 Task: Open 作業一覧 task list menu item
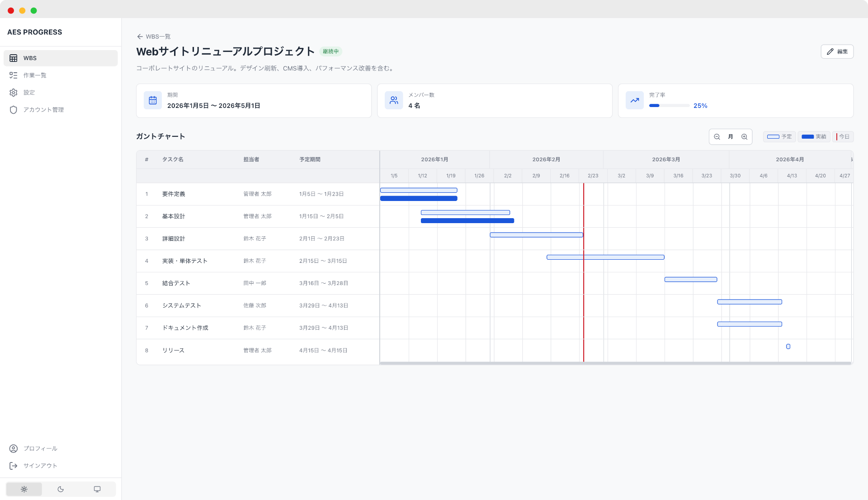pyautogui.click(x=35, y=75)
